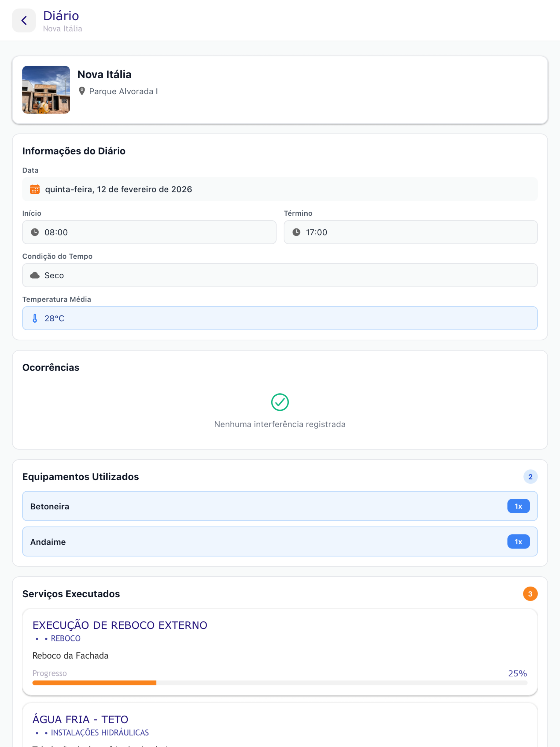Click the location pin near Parque Alvorada I
The width and height of the screenshot is (560, 747).
click(82, 91)
